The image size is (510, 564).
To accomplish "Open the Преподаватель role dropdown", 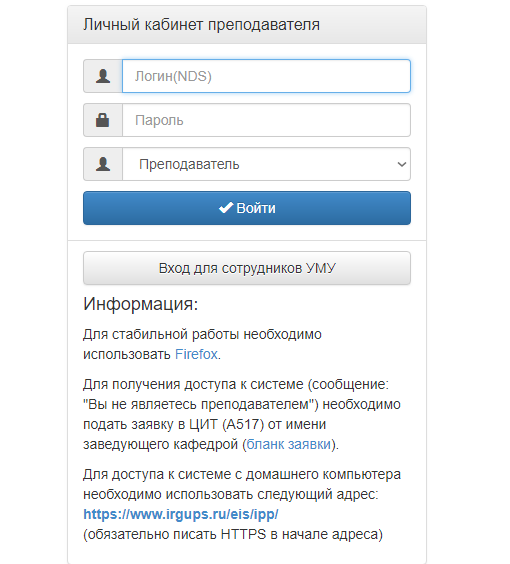I will [x=266, y=164].
